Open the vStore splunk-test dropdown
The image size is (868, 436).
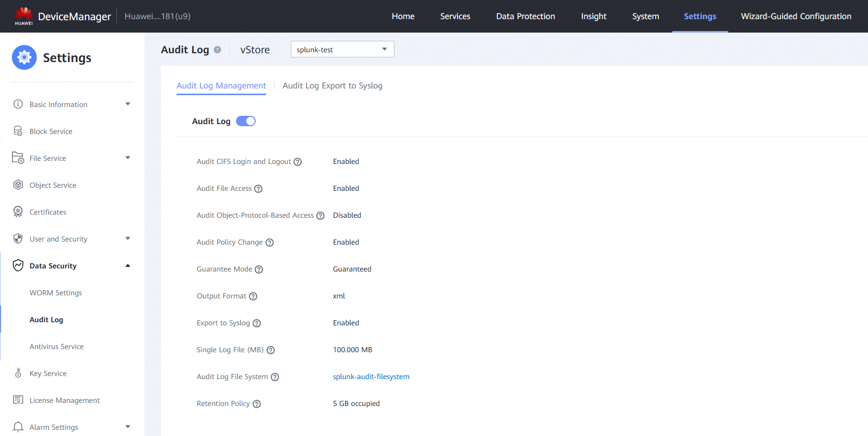pyautogui.click(x=343, y=49)
